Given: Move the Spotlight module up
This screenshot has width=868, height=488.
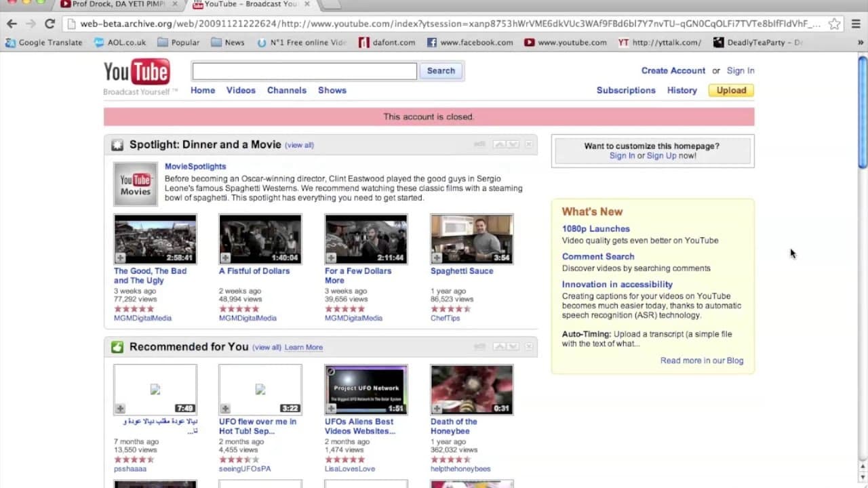Looking at the screenshot, I should [500, 144].
